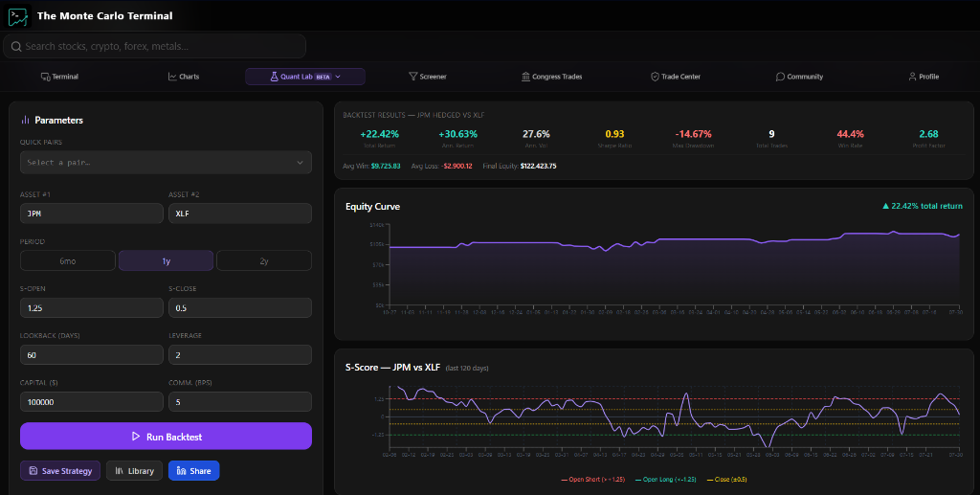Click the Leverage field showing 2
This screenshot has height=495, width=980.
[240, 354]
